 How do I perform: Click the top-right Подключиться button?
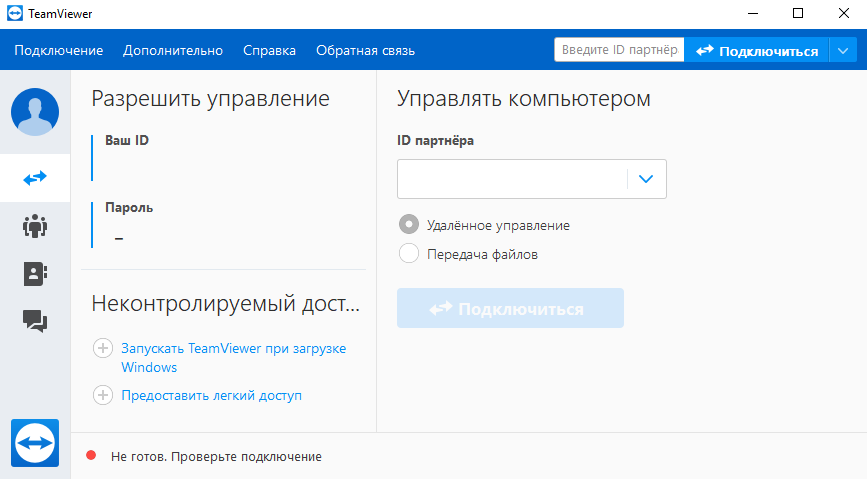(x=756, y=51)
